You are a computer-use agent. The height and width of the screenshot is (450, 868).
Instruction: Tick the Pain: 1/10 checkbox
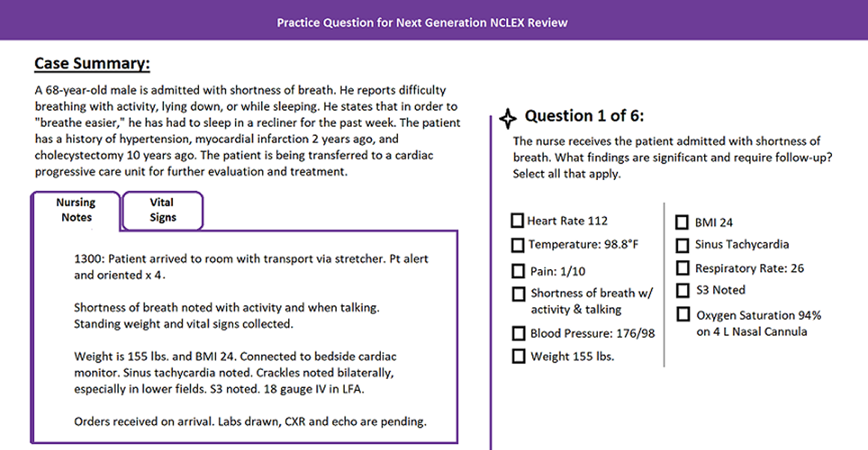pyautogui.click(x=518, y=271)
